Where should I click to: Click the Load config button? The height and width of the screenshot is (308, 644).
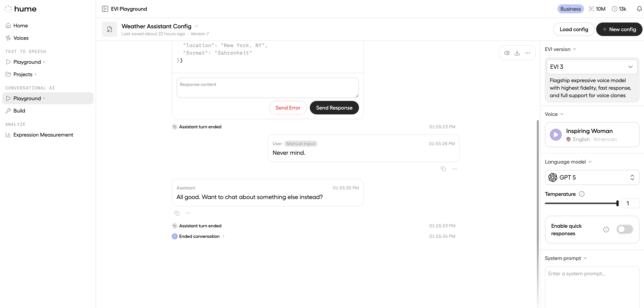(573, 29)
